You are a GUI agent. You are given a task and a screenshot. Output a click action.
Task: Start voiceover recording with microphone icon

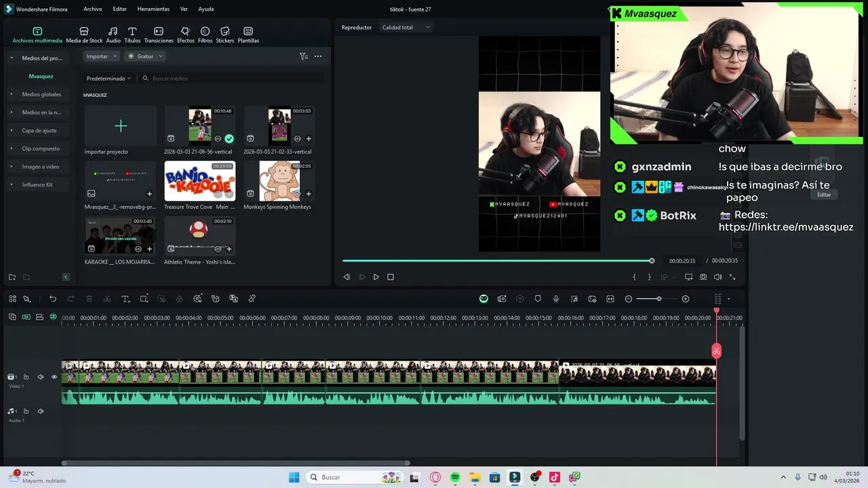[x=556, y=299]
